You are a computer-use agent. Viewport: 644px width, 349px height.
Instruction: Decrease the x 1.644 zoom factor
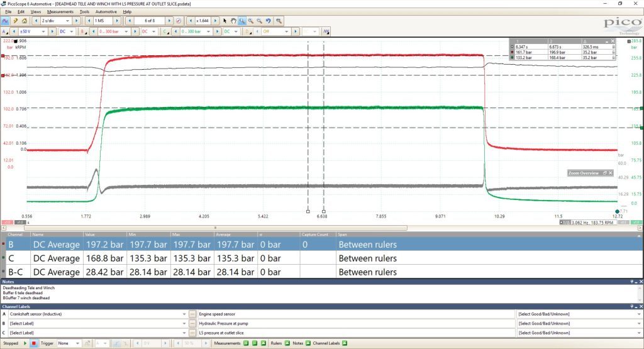[x=191, y=21]
